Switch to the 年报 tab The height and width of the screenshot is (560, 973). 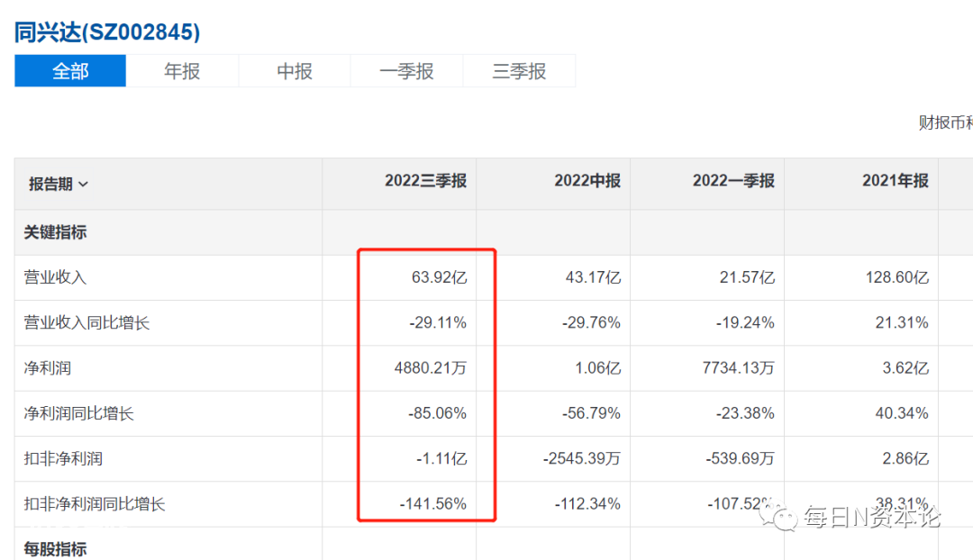(182, 71)
